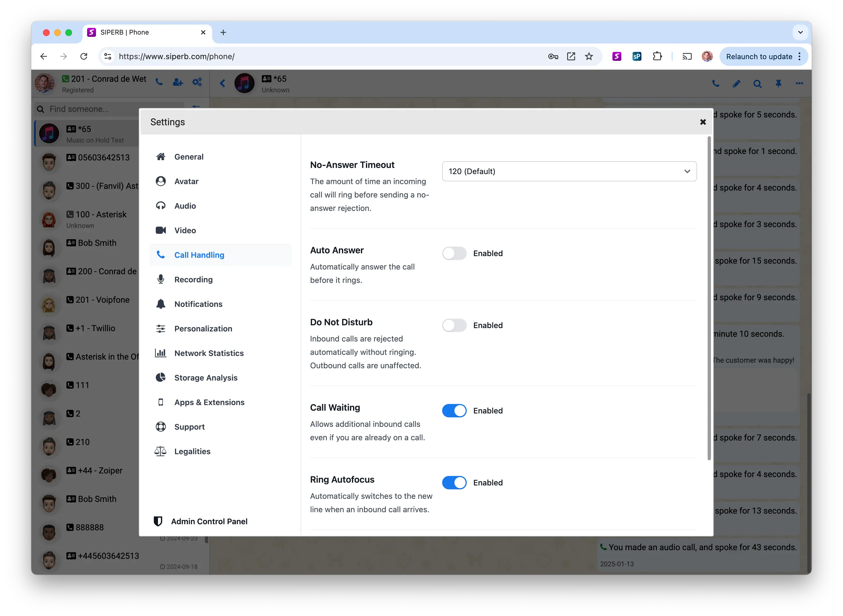Open the Avatar settings section

click(220, 181)
